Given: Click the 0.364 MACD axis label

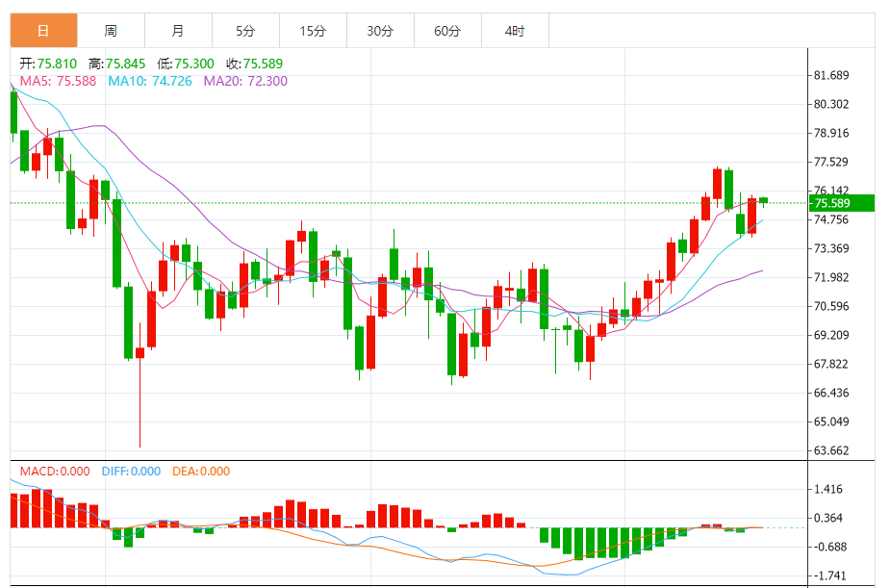Looking at the screenshot, I should click(x=828, y=518).
